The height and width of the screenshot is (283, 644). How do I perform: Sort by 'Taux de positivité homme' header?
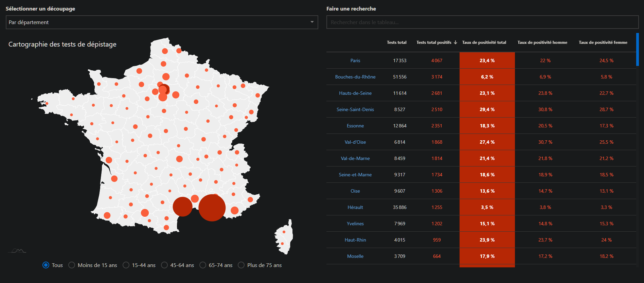[542, 42]
